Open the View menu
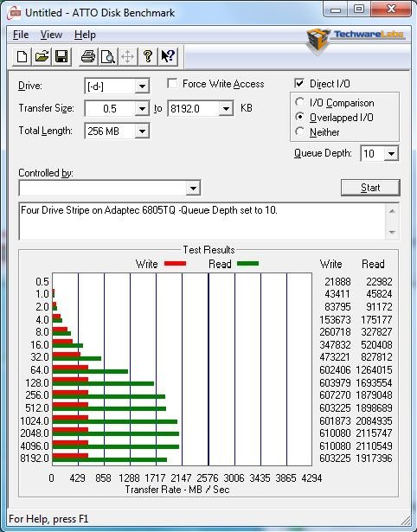Image resolution: width=417 pixels, height=532 pixels. point(51,35)
